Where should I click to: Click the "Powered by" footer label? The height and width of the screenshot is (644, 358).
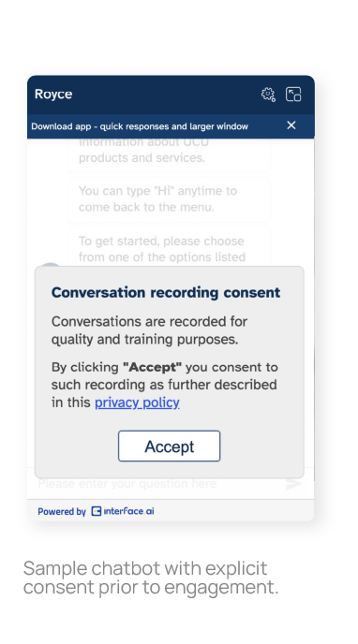(x=62, y=511)
